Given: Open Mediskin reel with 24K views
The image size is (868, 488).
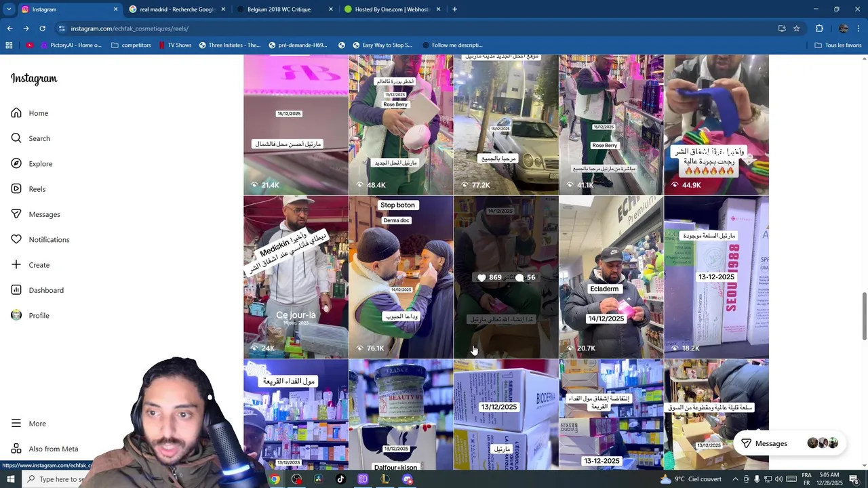Looking at the screenshot, I should tap(296, 277).
